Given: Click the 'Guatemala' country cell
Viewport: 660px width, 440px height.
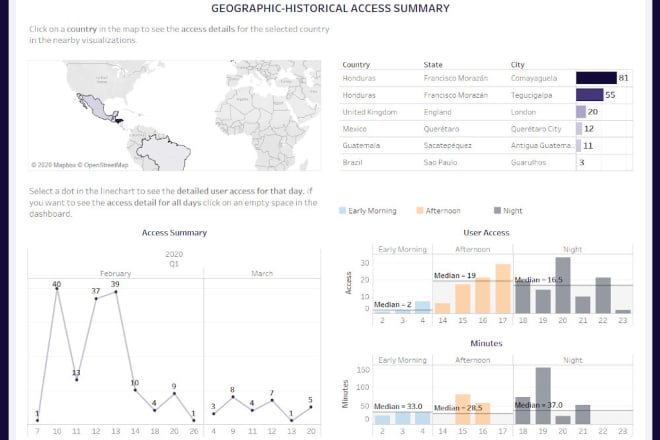Looking at the screenshot, I should (361, 146).
